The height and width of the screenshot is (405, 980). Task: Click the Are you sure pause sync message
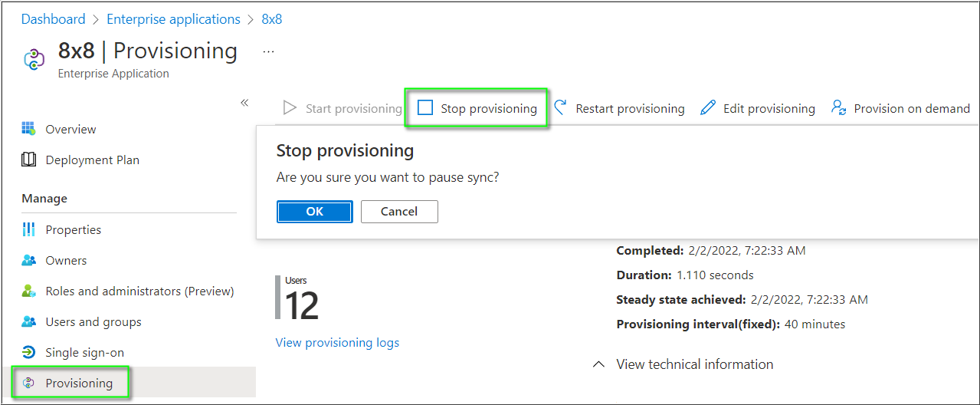(x=388, y=177)
